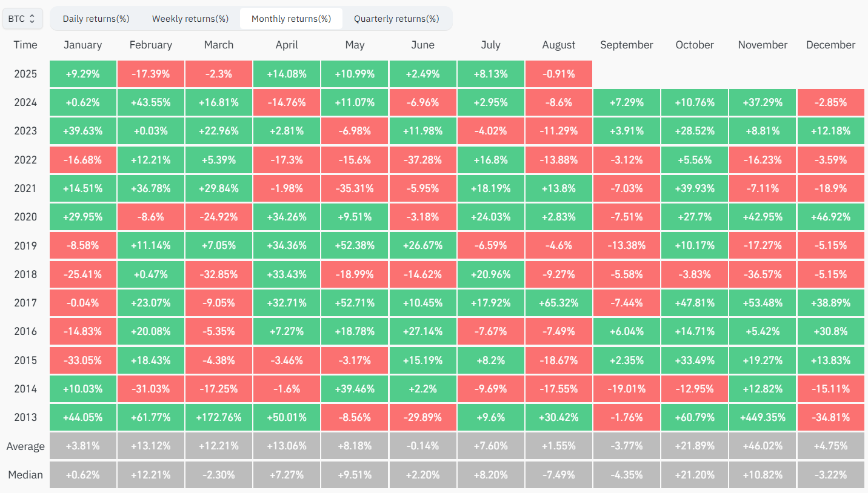Click the October Average +21.89% cell
Image resolution: width=868 pixels, height=493 pixels.
point(695,446)
